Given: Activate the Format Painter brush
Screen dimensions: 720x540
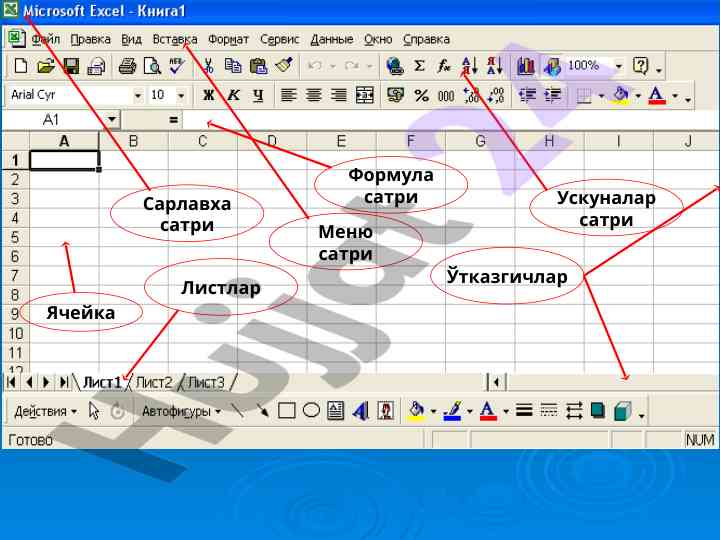Looking at the screenshot, I should click(284, 65).
